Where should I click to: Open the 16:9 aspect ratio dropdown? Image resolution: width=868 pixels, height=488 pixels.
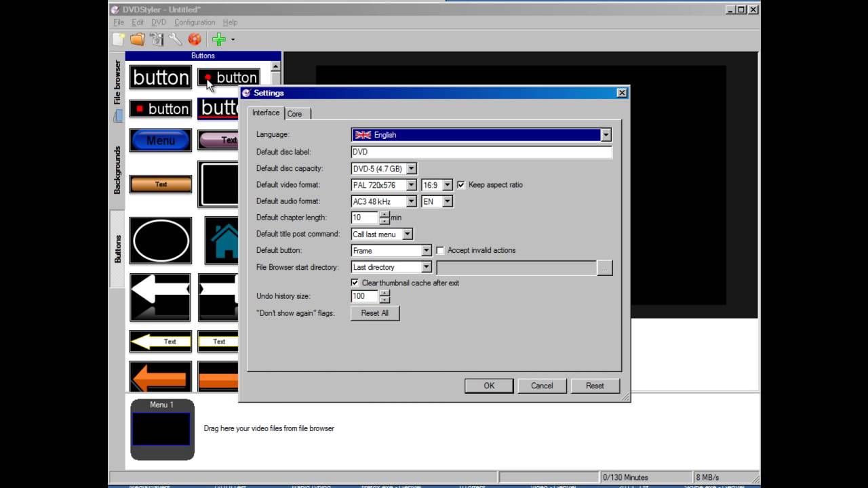coord(447,184)
